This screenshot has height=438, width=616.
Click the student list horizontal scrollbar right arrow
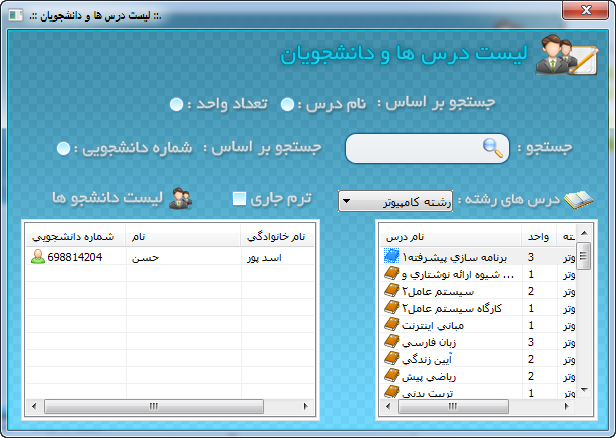click(x=306, y=407)
